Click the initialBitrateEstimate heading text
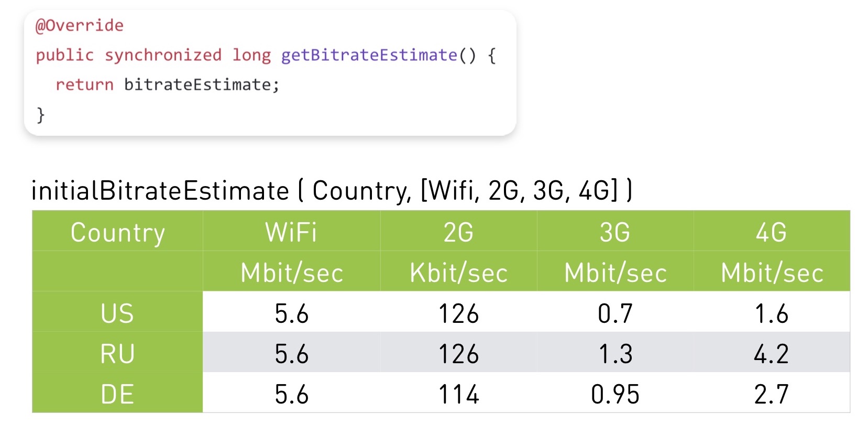Image resolution: width=868 pixels, height=424 pixels. [160, 190]
